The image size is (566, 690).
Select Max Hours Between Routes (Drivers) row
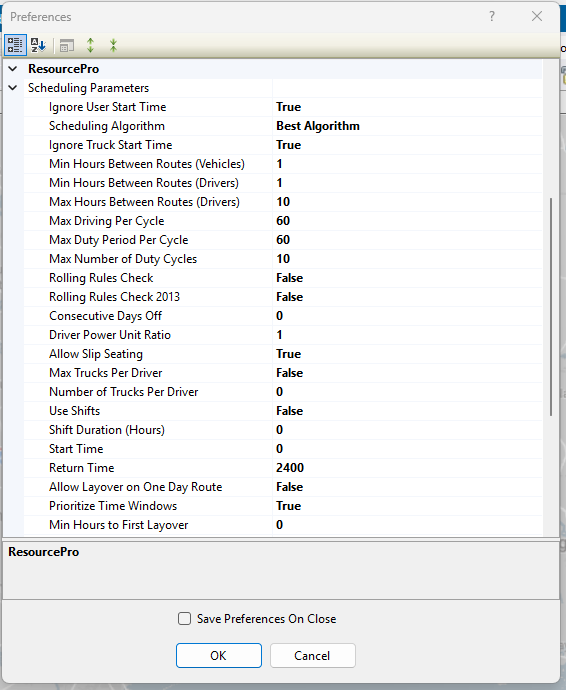point(283,202)
